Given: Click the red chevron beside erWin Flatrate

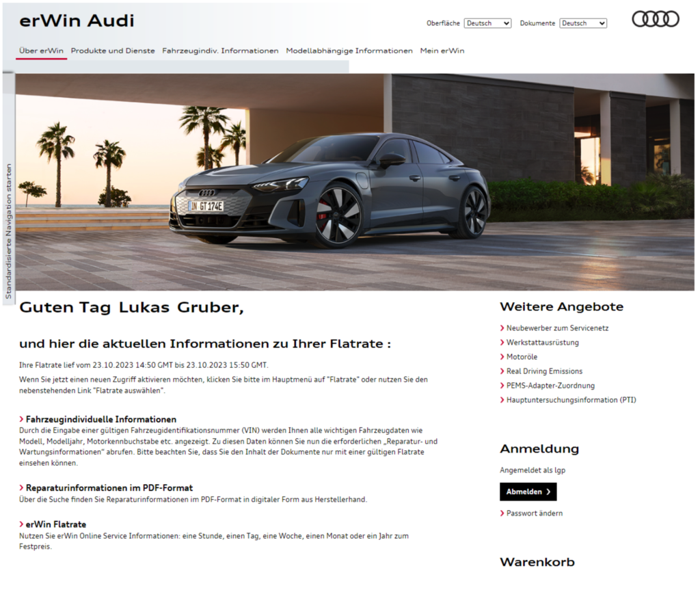Looking at the screenshot, I should (21, 524).
